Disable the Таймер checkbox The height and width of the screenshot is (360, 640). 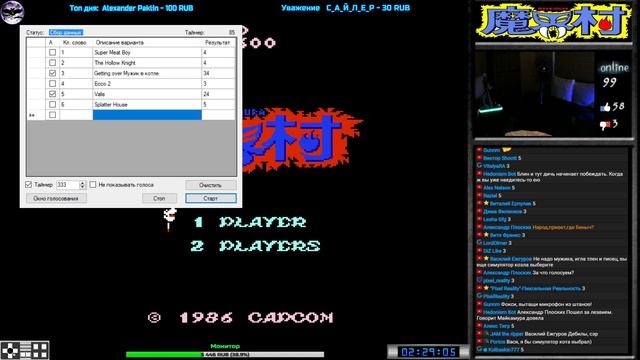tap(29, 184)
